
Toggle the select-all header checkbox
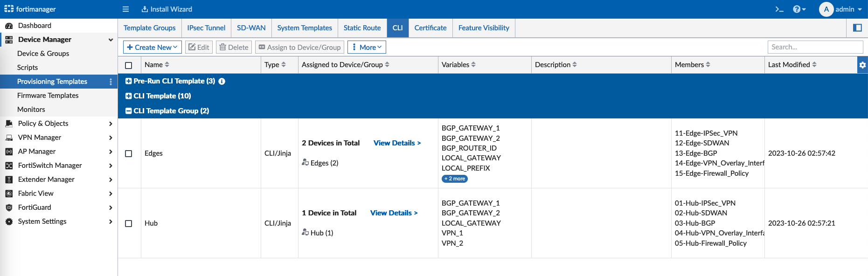[x=129, y=65]
